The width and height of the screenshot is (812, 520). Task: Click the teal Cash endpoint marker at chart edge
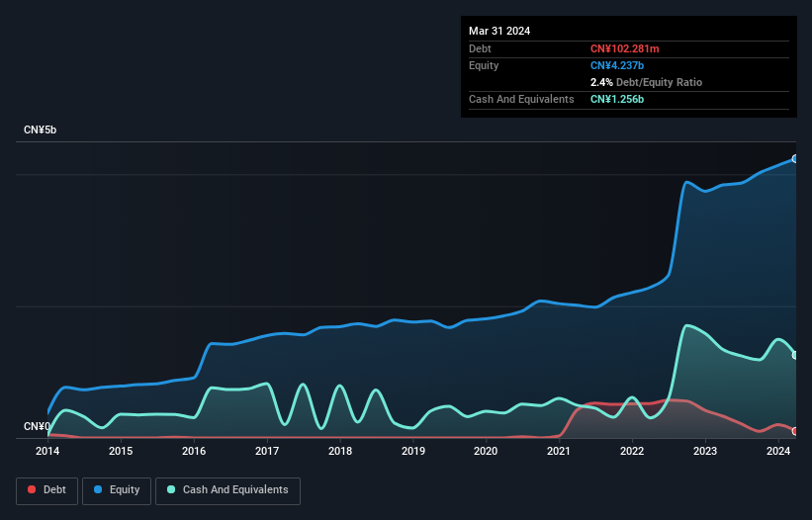click(x=795, y=355)
